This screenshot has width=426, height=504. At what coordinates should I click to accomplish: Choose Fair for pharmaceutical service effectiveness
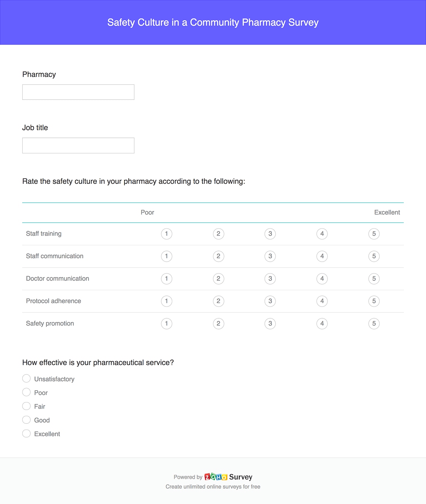pyautogui.click(x=26, y=406)
